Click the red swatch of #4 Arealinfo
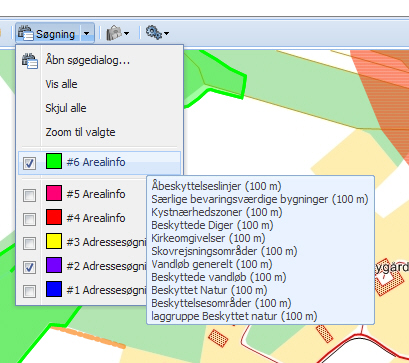 click(x=54, y=217)
